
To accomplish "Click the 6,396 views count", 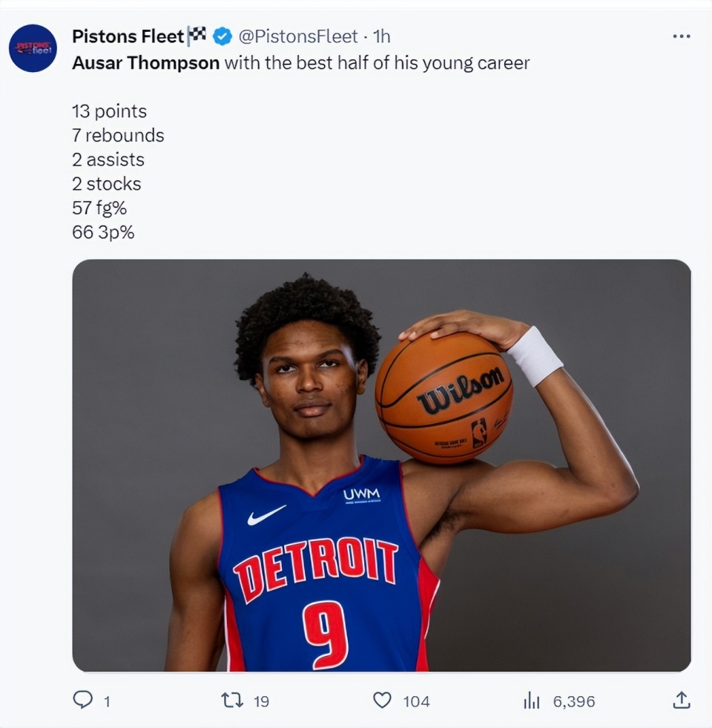I will coord(573,701).
